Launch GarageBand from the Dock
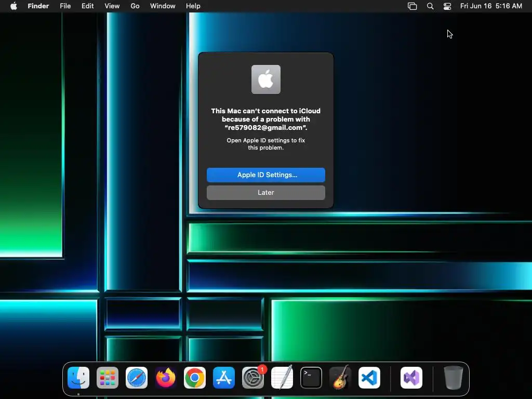Screen dimensions: 532x399 [x=340, y=378]
